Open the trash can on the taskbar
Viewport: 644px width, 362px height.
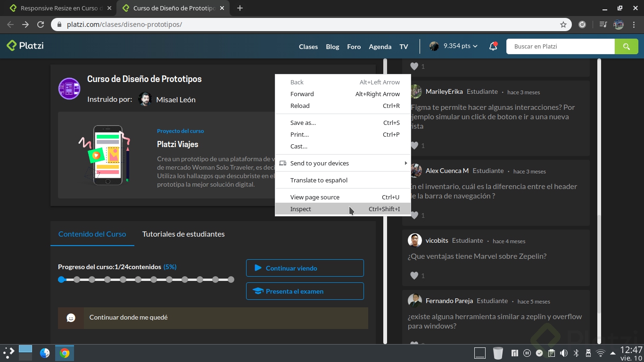[498, 353]
